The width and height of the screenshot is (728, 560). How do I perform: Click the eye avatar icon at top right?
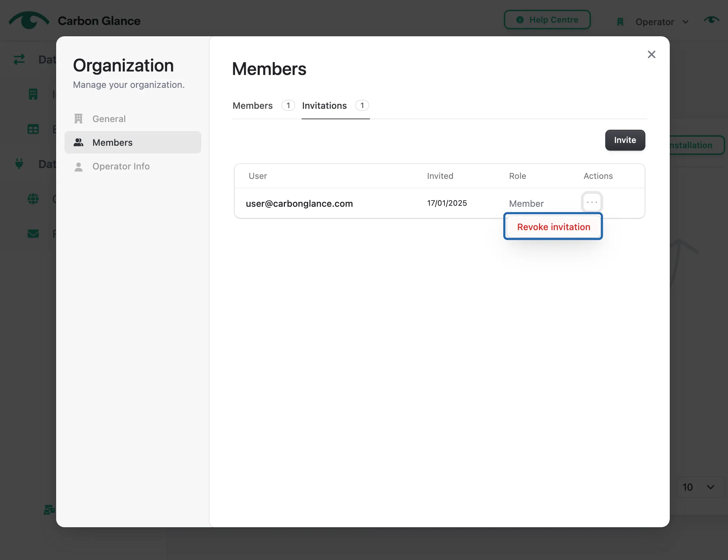point(711,20)
